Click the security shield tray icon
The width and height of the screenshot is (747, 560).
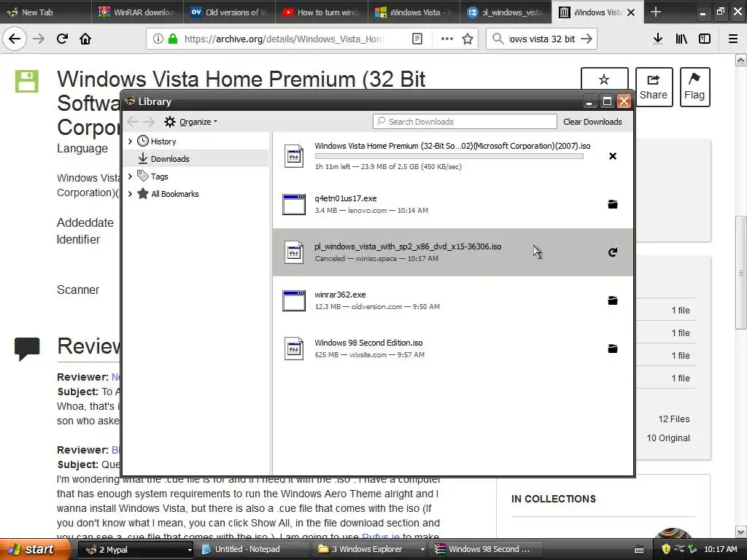tap(666, 549)
